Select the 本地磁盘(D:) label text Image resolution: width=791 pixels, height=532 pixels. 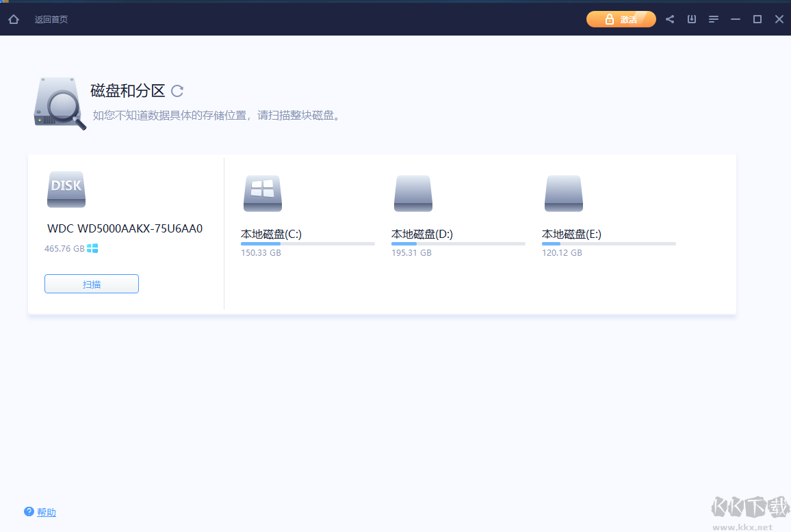(x=422, y=233)
